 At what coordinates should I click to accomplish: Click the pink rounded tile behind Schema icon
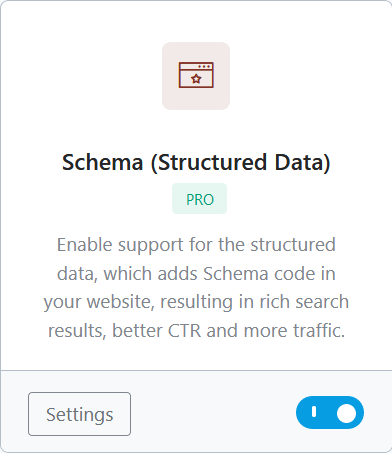[196, 76]
